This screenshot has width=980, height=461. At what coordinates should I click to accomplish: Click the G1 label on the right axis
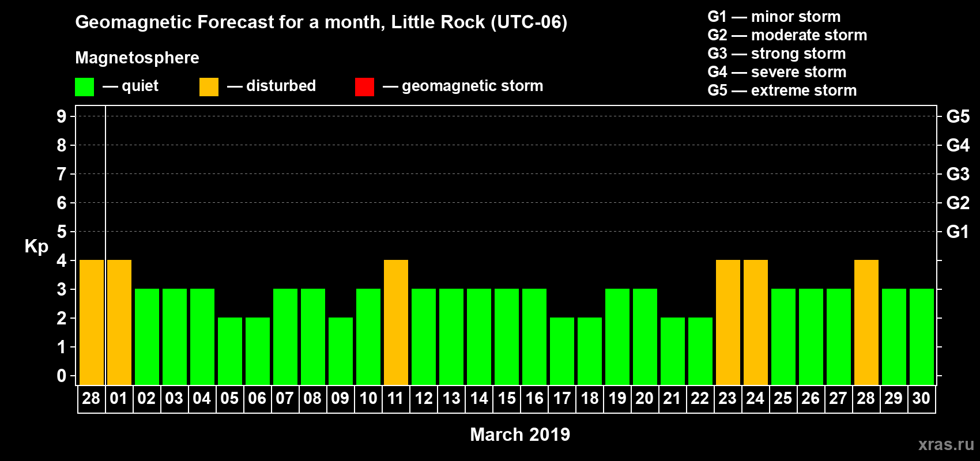[x=958, y=232]
